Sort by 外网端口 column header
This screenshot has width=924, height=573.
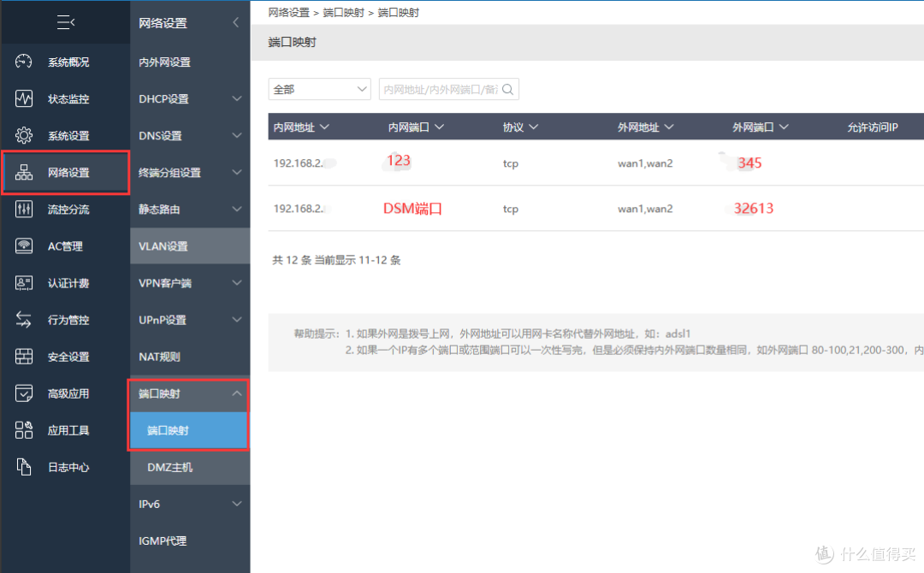click(x=761, y=127)
